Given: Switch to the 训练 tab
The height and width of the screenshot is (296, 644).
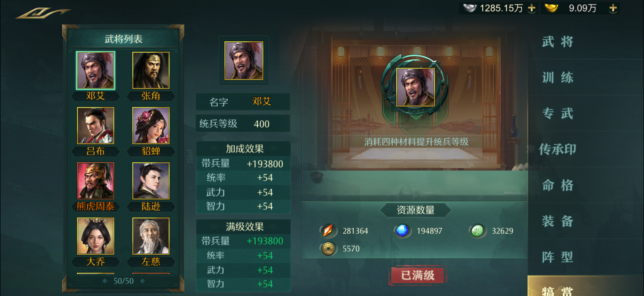Looking at the screenshot, I should [x=557, y=77].
